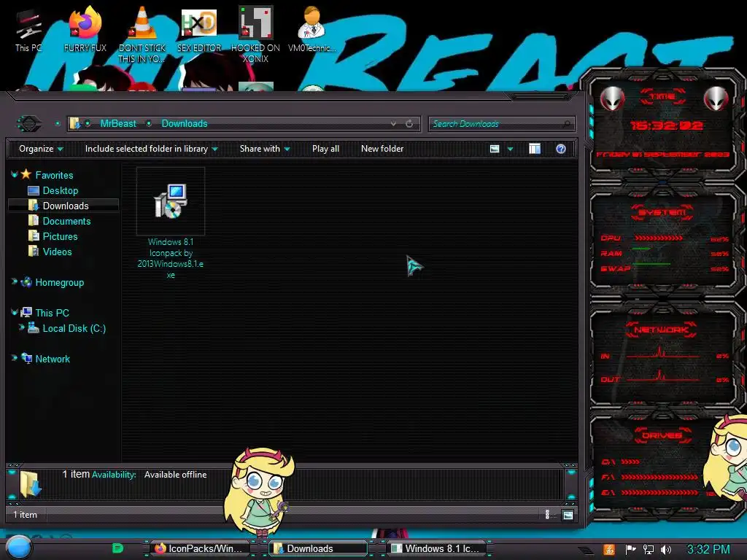Open Pictures in Favorites
Screen dimensions: 747x560
pyautogui.click(x=60, y=236)
